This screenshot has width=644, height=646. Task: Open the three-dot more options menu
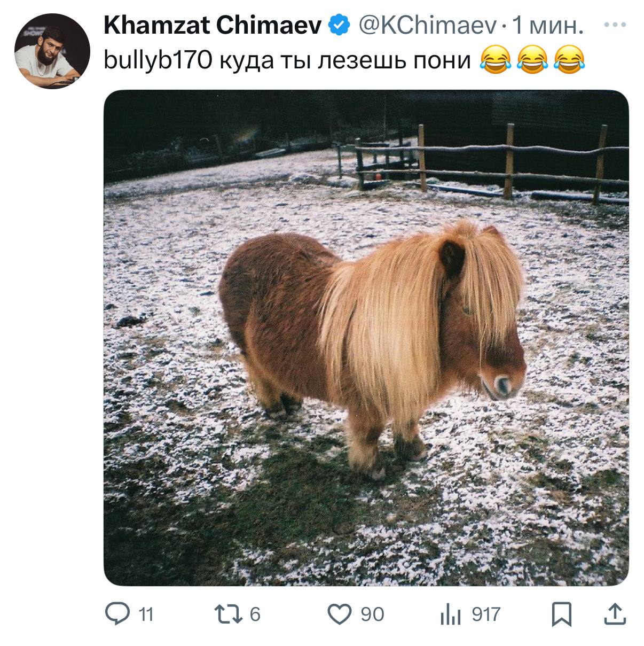coord(615,25)
